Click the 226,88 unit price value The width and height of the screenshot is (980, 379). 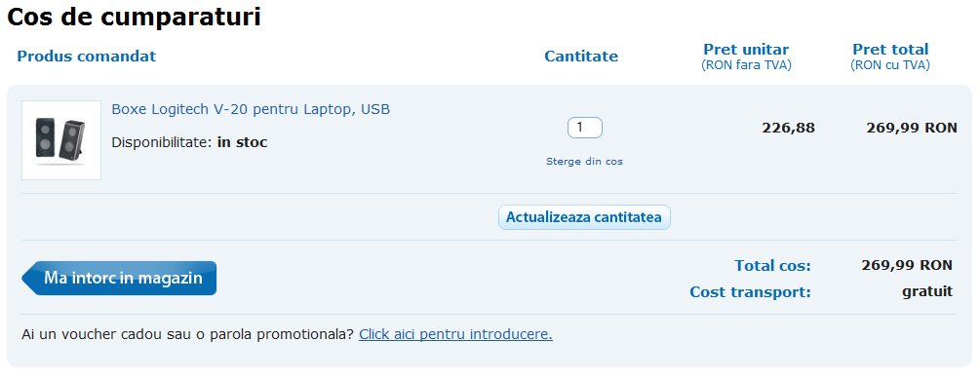(788, 128)
